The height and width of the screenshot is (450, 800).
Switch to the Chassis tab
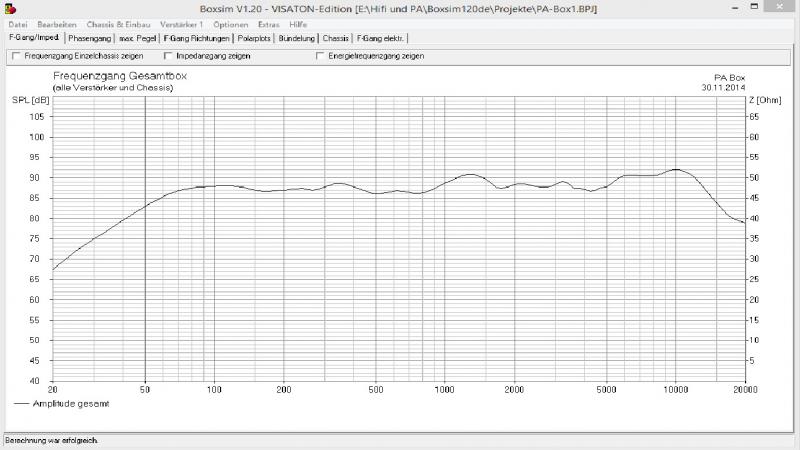coord(335,38)
